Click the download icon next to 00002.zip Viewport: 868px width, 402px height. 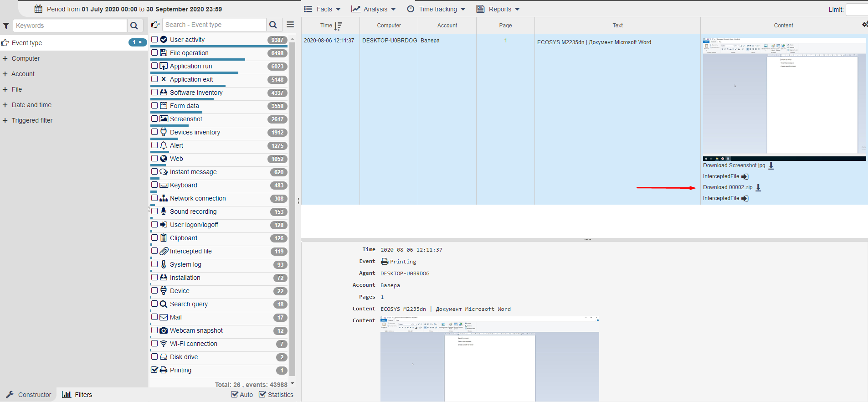(758, 188)
